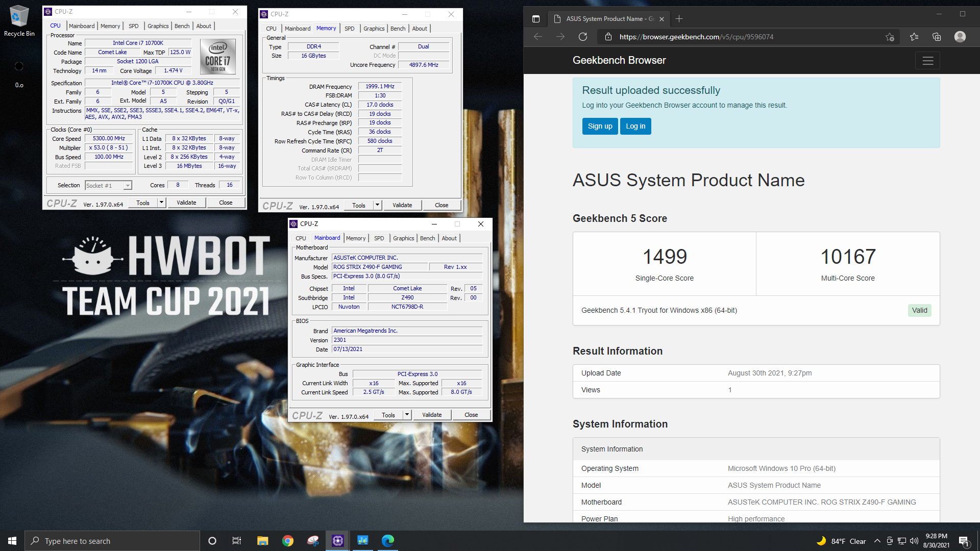Open the Recycle Bin desktop icon
Image resolution: width=980 pixels, height=551 pixels.
click(19, 21)
